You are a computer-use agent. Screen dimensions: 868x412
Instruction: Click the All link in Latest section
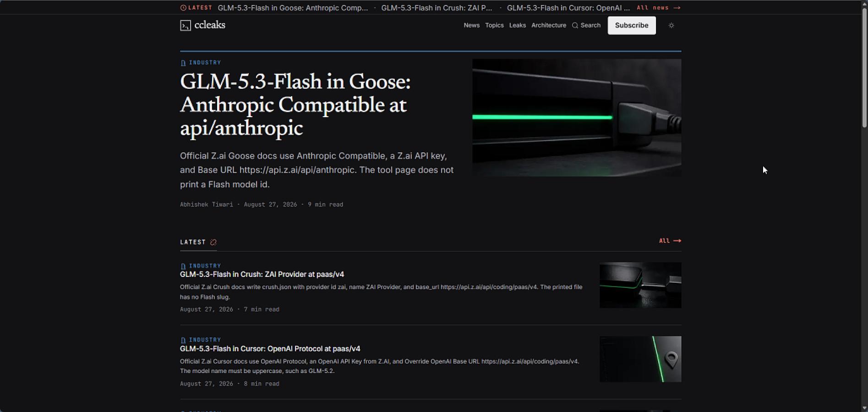click(670, 241)
